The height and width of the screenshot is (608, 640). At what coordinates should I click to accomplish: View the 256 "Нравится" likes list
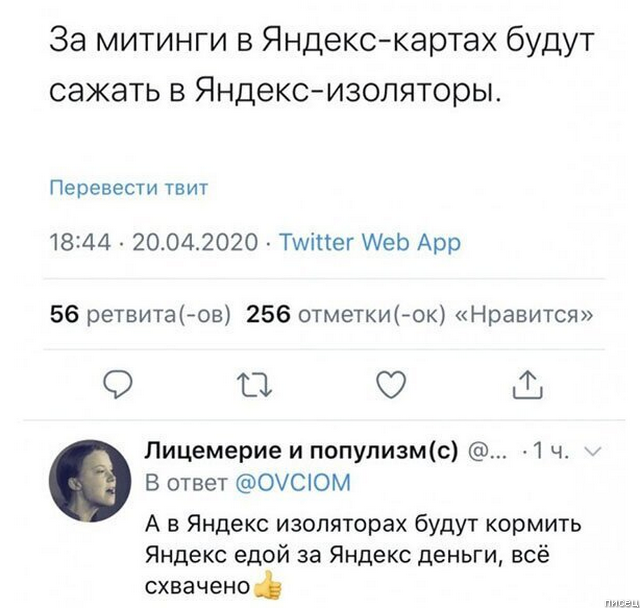pos(419,314)
